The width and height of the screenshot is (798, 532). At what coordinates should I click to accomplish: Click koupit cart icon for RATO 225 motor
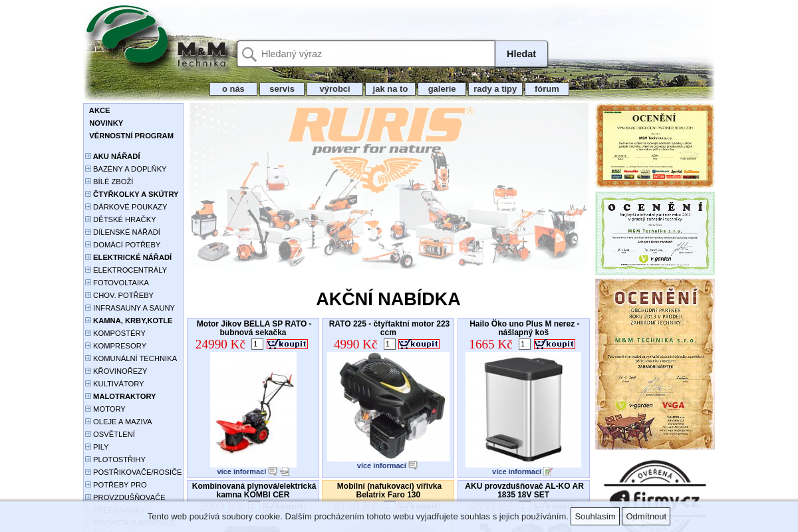tap(419, 344)
